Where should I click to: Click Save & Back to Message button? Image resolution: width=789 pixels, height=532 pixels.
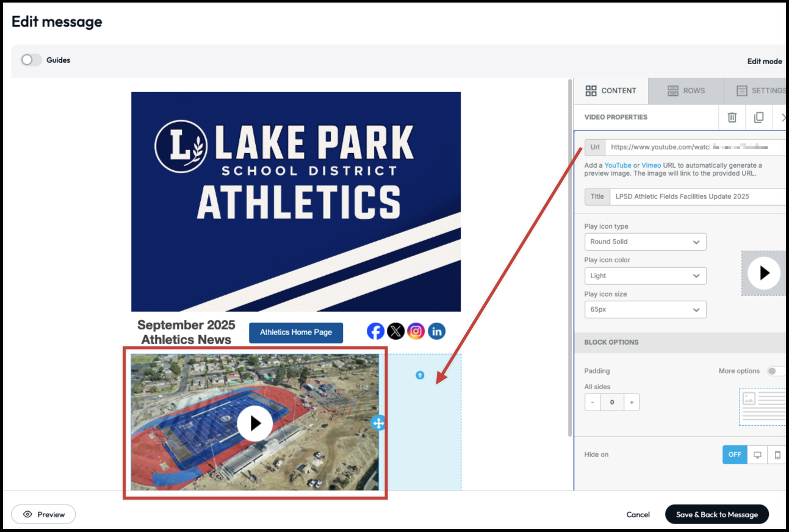(x=716, y=514)
